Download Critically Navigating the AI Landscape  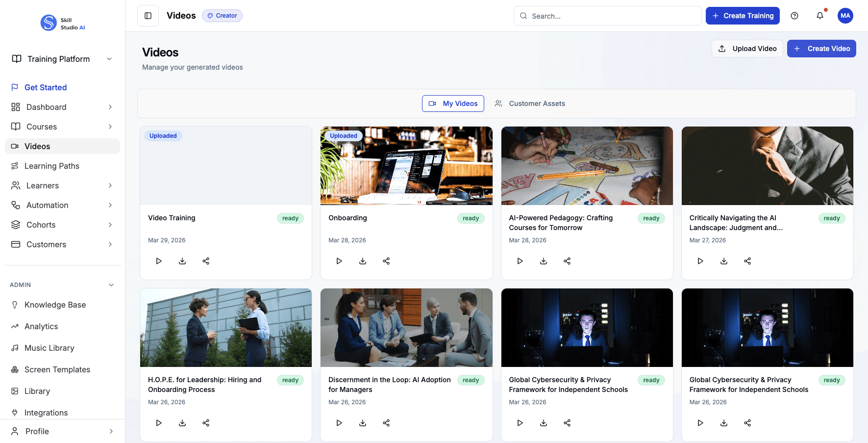click(724, 261)
